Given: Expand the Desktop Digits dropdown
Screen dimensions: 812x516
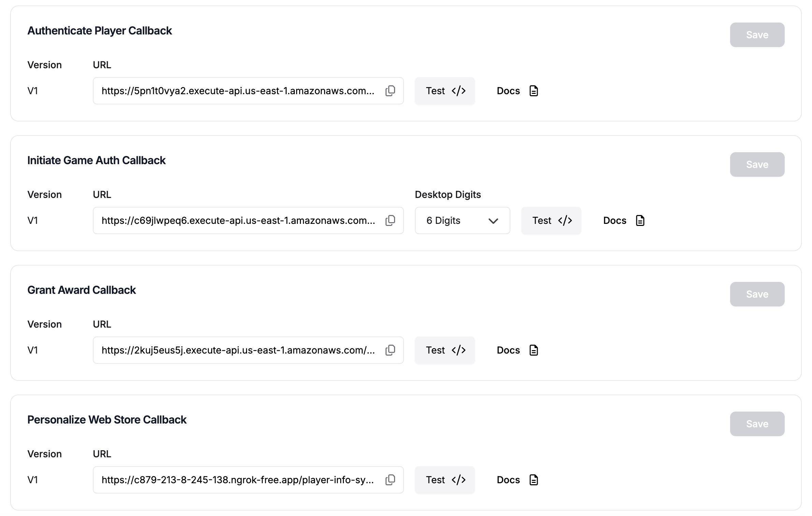Looking at the screenshot, I should [462, 220].
